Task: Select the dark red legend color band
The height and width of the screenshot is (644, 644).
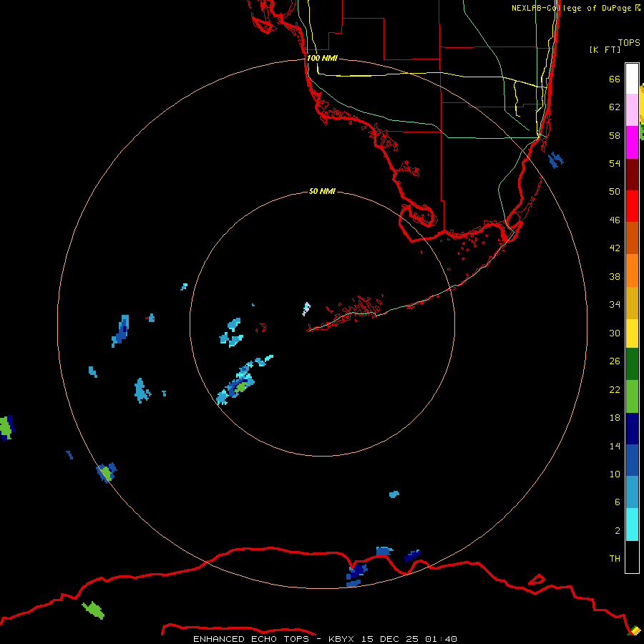Action: tap(632, 175)
